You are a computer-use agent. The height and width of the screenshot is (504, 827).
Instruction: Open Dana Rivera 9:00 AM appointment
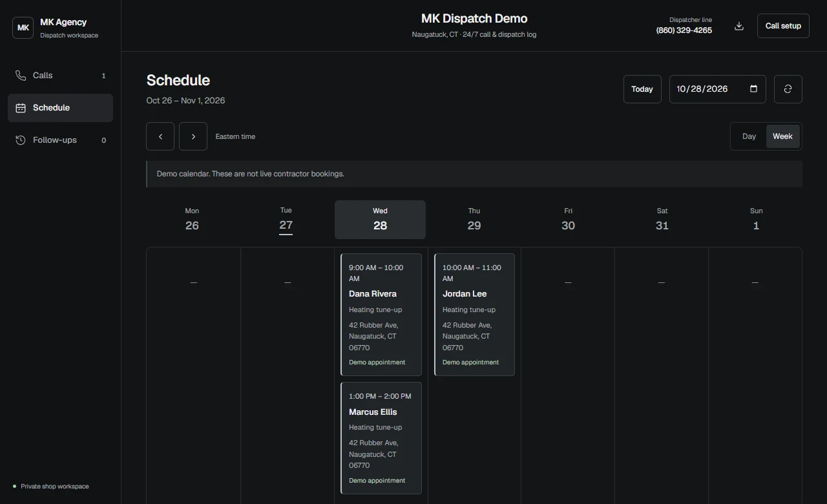381,315
